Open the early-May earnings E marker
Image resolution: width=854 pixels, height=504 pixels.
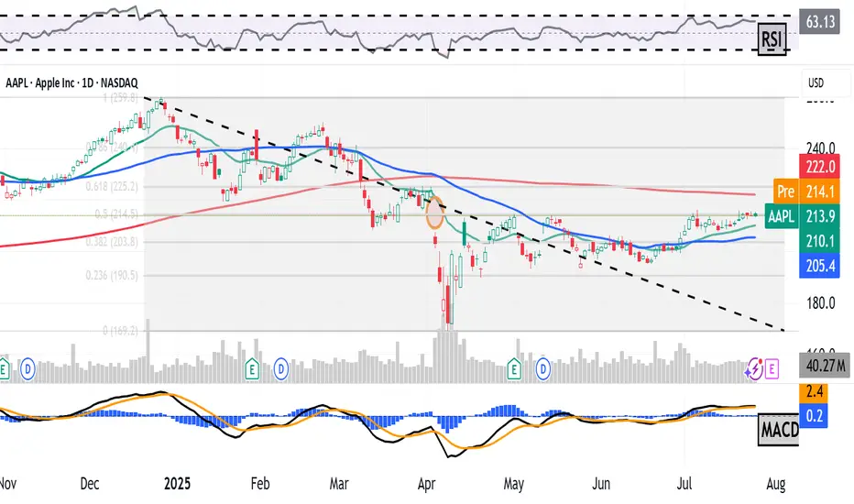[514, 369]
